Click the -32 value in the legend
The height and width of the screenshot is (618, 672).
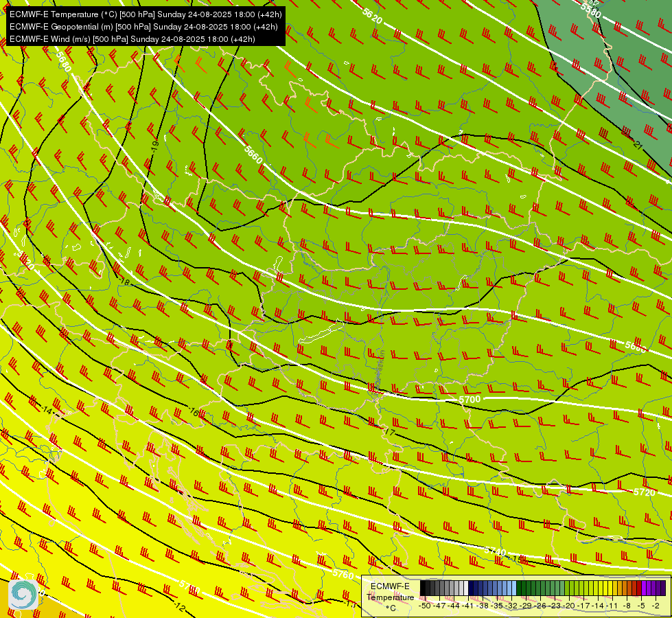[511, 606]
